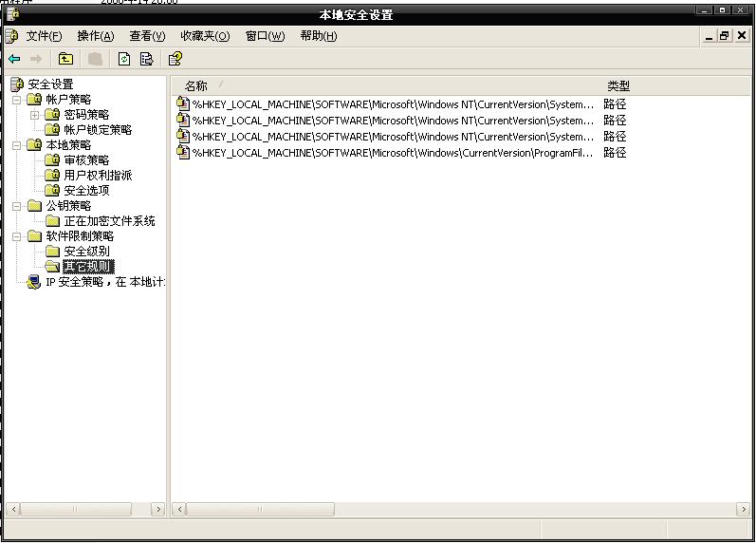Image resolution: width=756 pixels, height=543 pixels.
Task: Click the 安全设置 root node icon
Action: [x=17, y=84]
